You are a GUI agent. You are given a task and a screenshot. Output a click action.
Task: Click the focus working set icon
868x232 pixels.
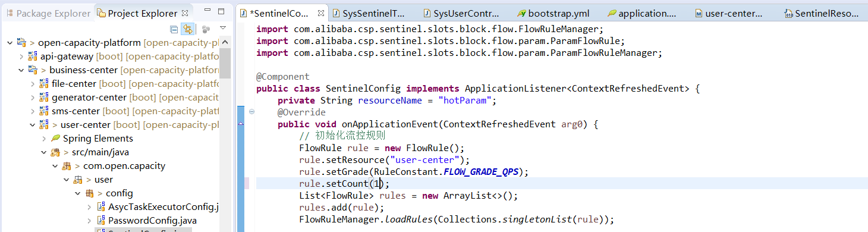coord(206,29)
